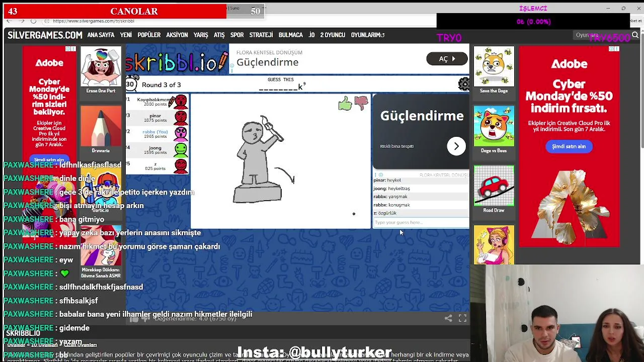The image size is (644, 362).
Task: Dislike the drawing with thumbs down
Action: pyautogui.click(x=361, y=104)
